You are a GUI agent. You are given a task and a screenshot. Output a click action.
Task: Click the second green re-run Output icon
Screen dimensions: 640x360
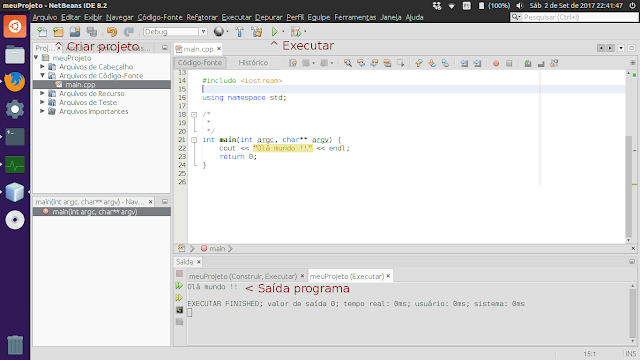pyautogui.click(x=179, y=298)
